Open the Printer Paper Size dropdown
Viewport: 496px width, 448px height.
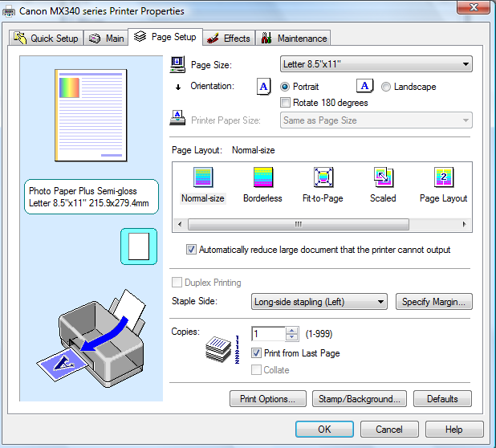click(376, 120)
